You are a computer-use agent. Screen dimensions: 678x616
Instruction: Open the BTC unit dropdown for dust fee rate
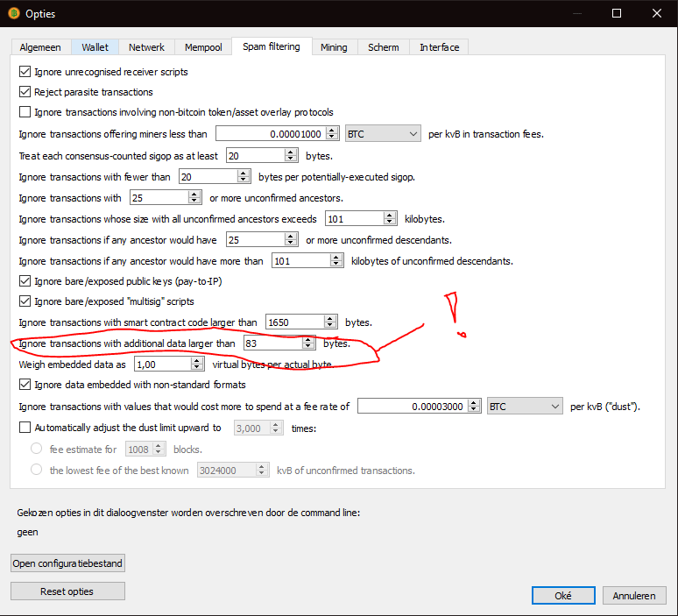coord(525,406)
